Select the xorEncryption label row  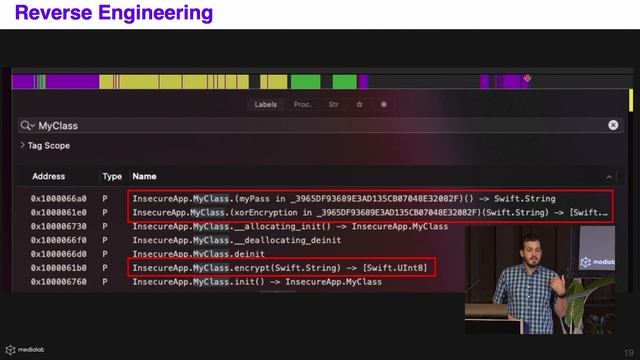click(320, 212)
